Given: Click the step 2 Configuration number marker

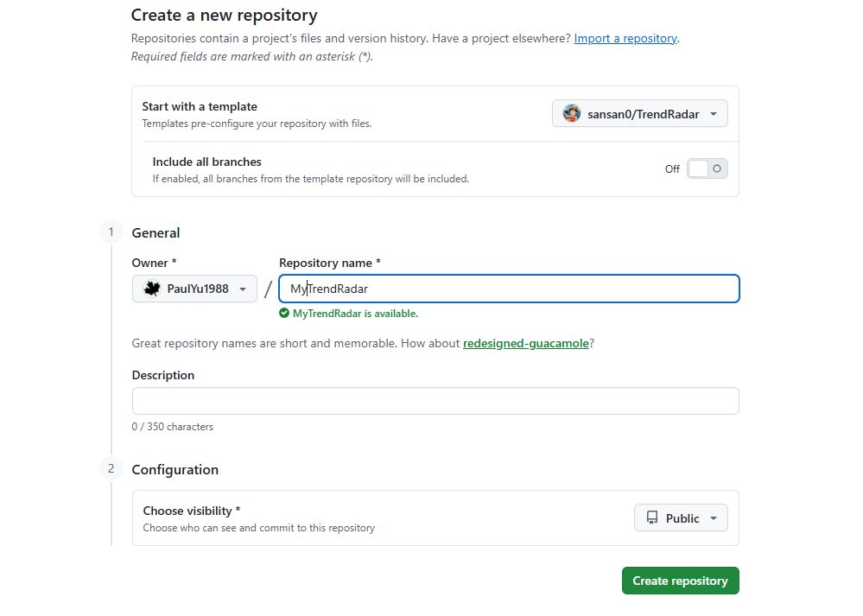Looking at the screenshot, I should pos(111,469).
